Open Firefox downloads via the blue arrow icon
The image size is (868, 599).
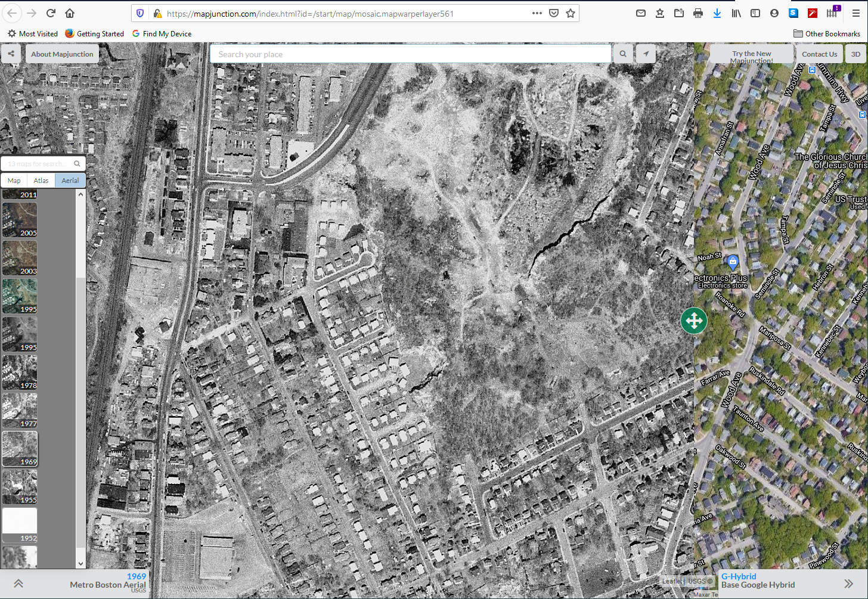coord(717,13)
